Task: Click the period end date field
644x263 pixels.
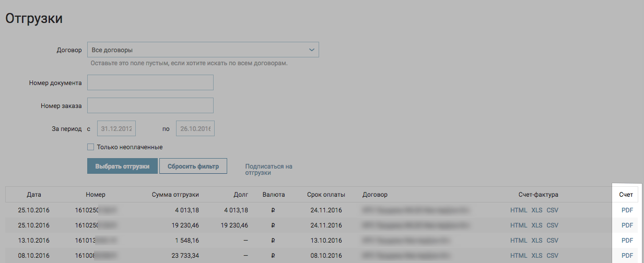Action: 195,128
